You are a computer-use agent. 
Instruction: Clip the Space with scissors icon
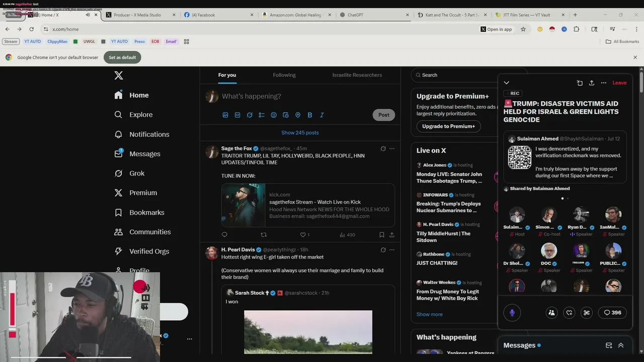click(x=587, y=313)
